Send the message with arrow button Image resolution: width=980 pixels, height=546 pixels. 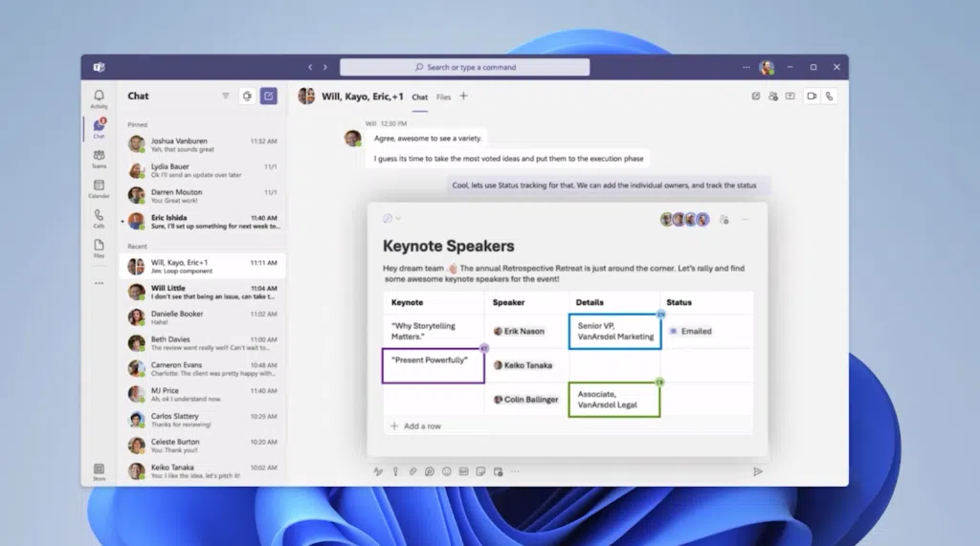point(758,471)
